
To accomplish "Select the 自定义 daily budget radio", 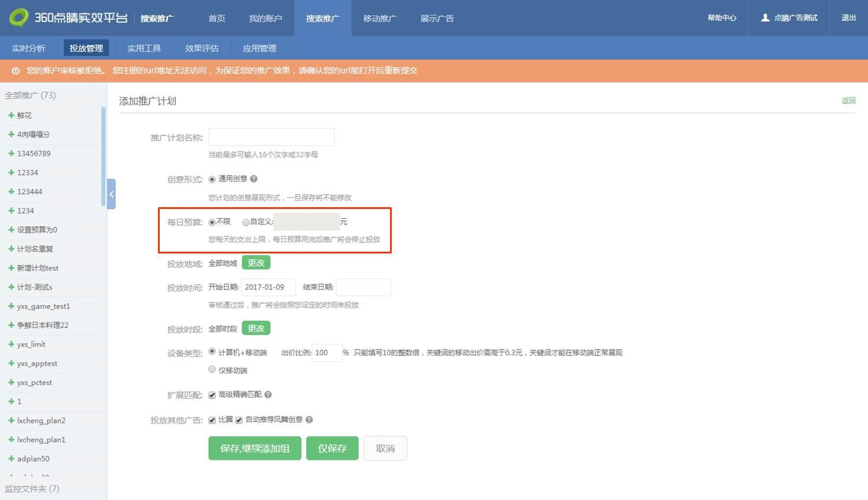I will [x=246, y=222].
